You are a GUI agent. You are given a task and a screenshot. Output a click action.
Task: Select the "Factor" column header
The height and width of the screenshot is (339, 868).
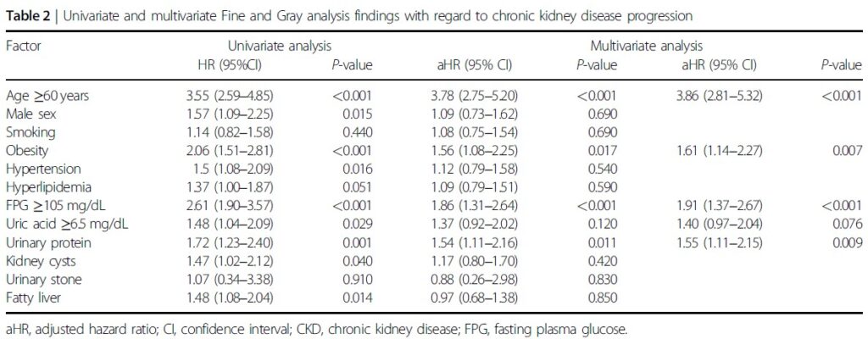click(x=23, y=45)
